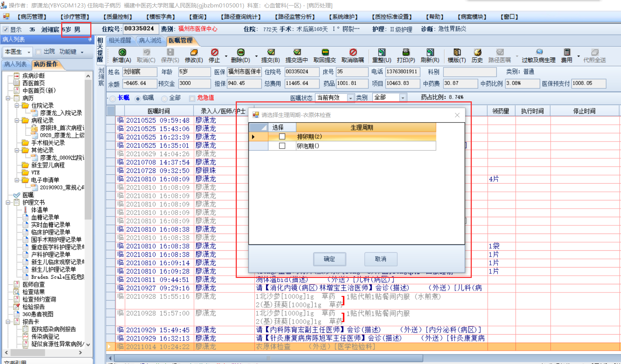Click the 路径医嘱 pathway order icon
Screen dimensions: 621x364
pyautogui.click(x=500, y=52)
